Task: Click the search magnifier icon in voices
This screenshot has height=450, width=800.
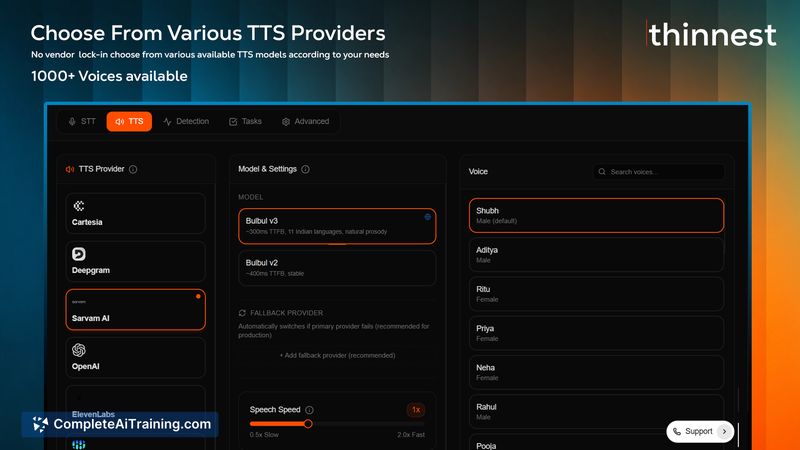Action: point(602,172)
